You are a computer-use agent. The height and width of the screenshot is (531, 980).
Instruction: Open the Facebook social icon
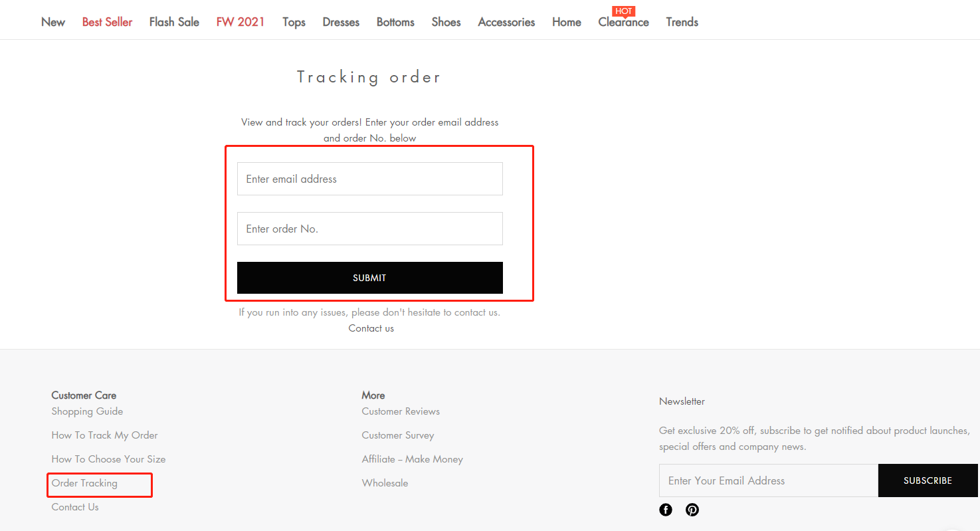point(666,510)
